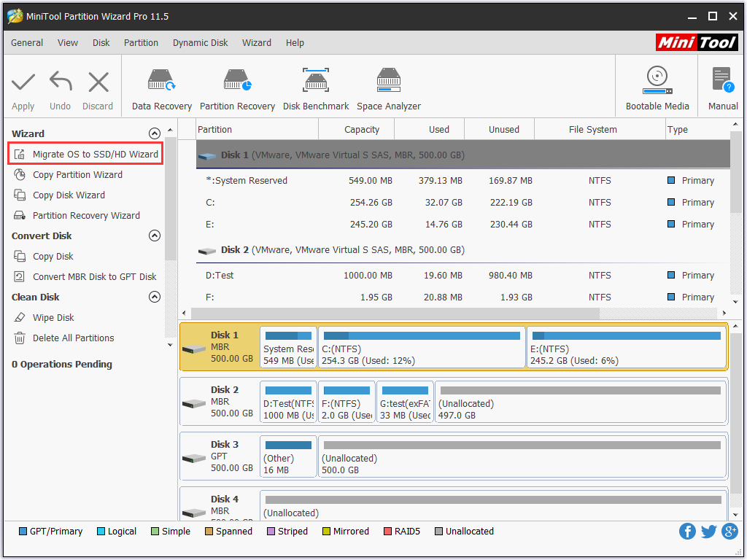Screen dimensions: 747x560
Task: Select the Disk 2 header row in list
Action: 462,250
